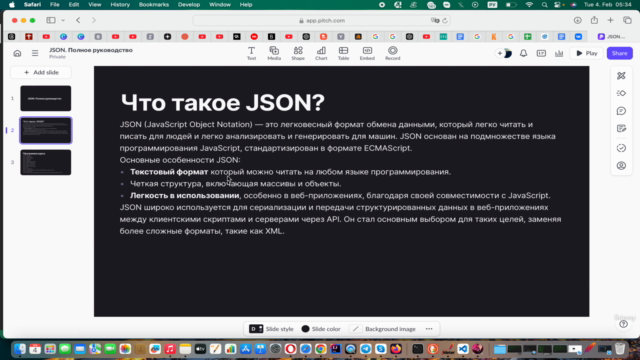Open the speaker notes icon near bell
The width and height of the screenshot is (640, 360).
point(541,53)
